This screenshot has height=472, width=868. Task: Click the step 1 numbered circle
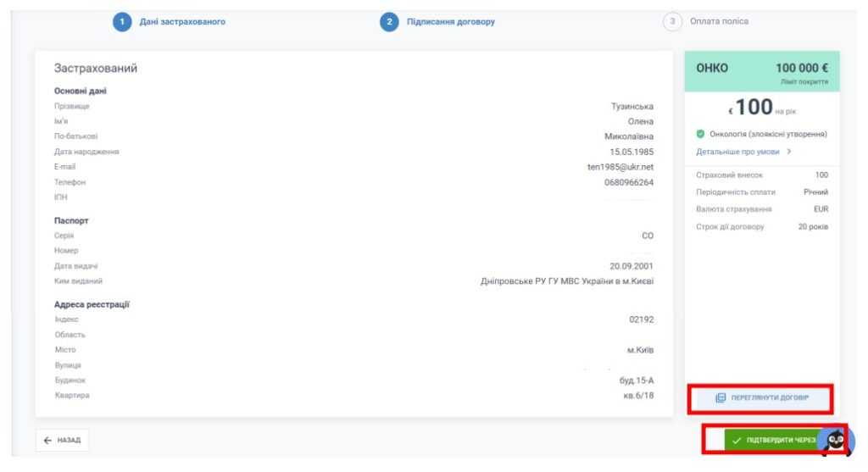tap(122, 22)
